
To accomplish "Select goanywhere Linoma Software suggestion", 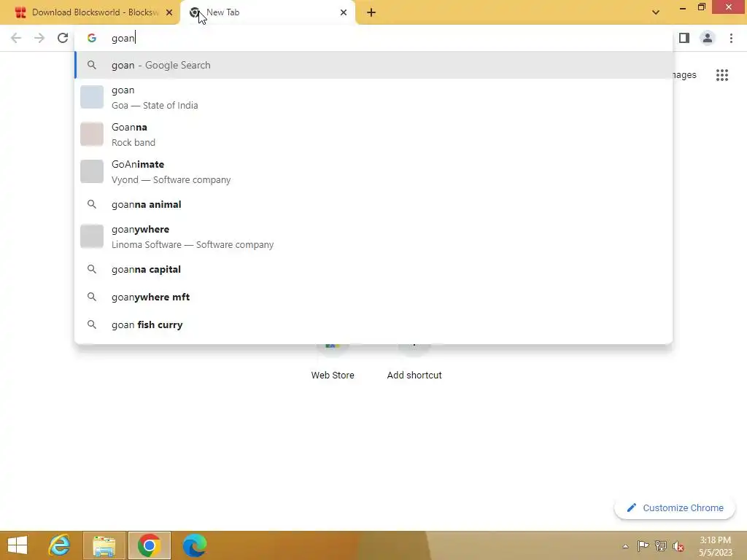I will coord(373,236).
